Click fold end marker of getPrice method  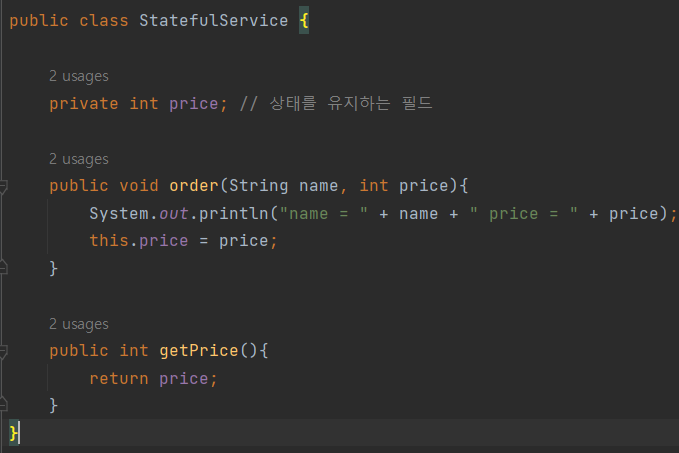(x=3, y=404)
